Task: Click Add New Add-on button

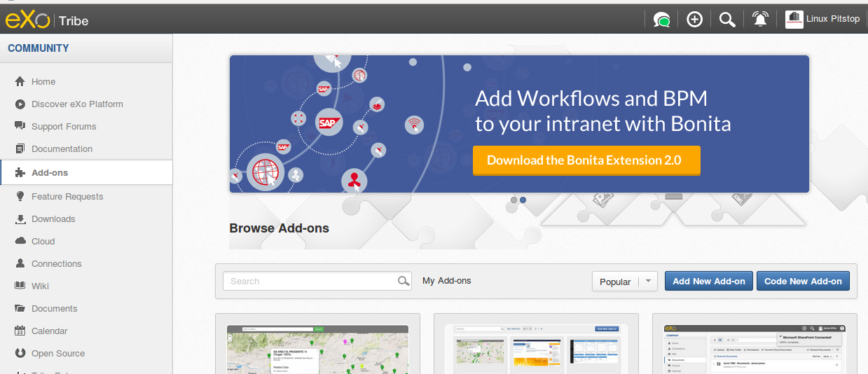Action: (709, 281)
